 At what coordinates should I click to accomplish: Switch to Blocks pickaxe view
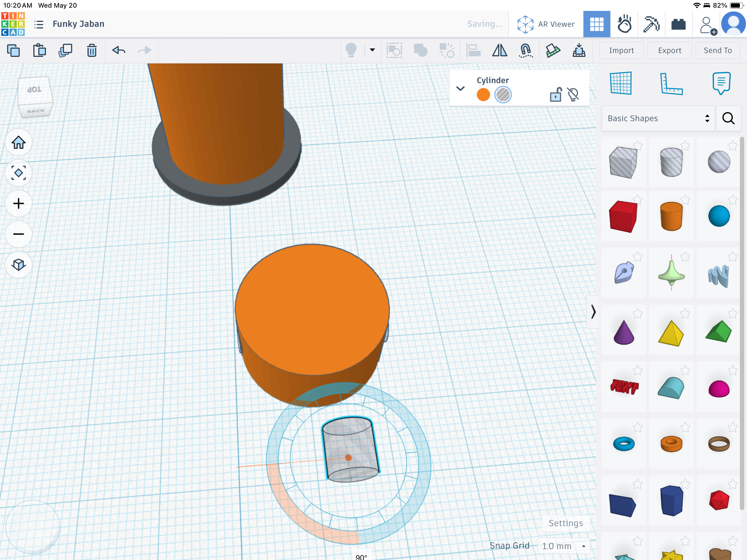[651, 24]
